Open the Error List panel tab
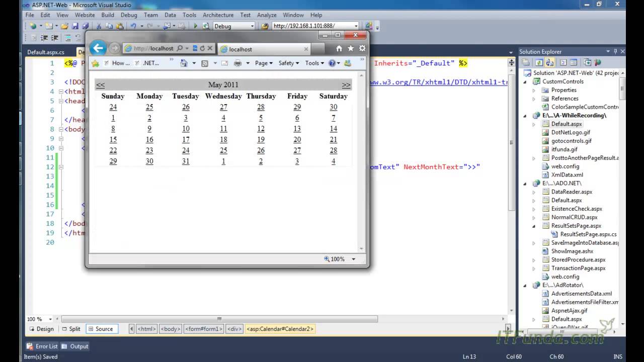 [x=42, y=346]
